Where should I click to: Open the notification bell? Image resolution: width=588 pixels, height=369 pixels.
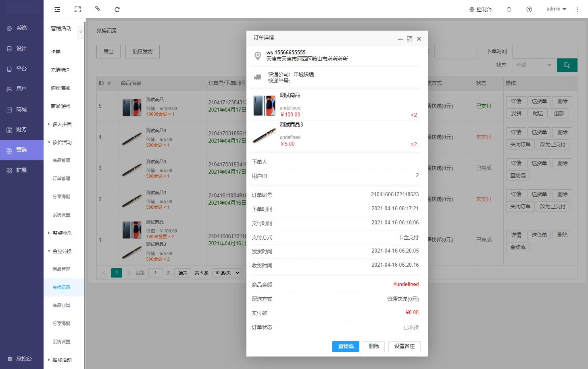click(509, 9)
